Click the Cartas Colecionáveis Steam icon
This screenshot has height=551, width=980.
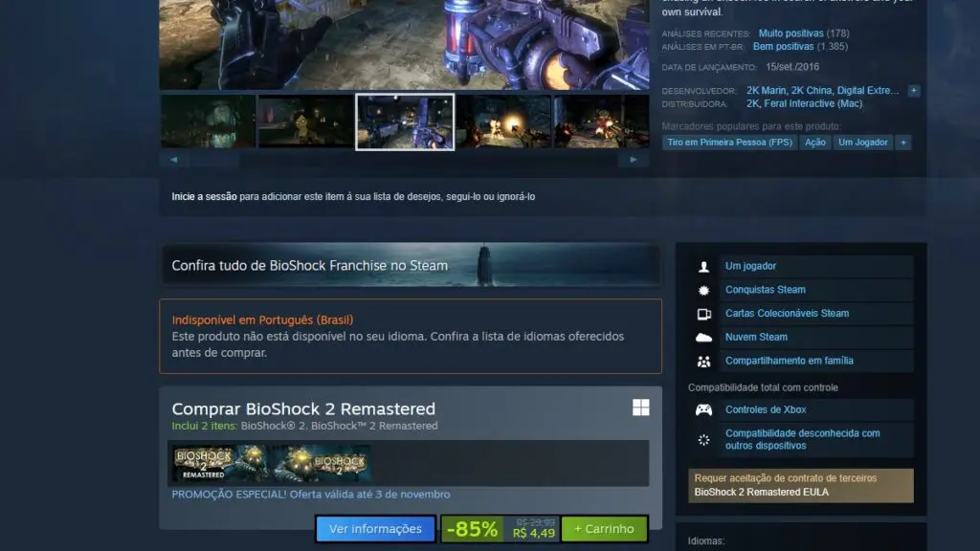coord(704,314)
